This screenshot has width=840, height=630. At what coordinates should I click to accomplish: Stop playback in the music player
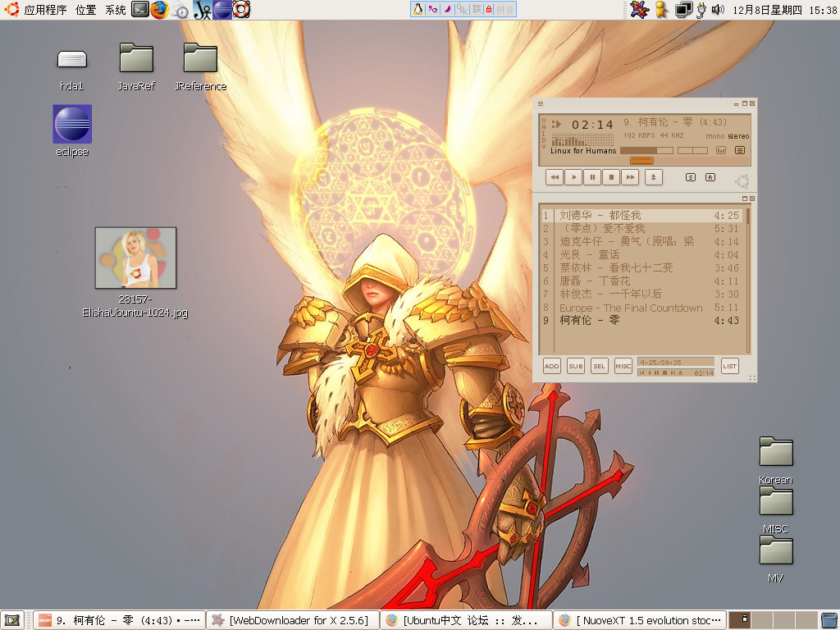[x=610, y=177]
